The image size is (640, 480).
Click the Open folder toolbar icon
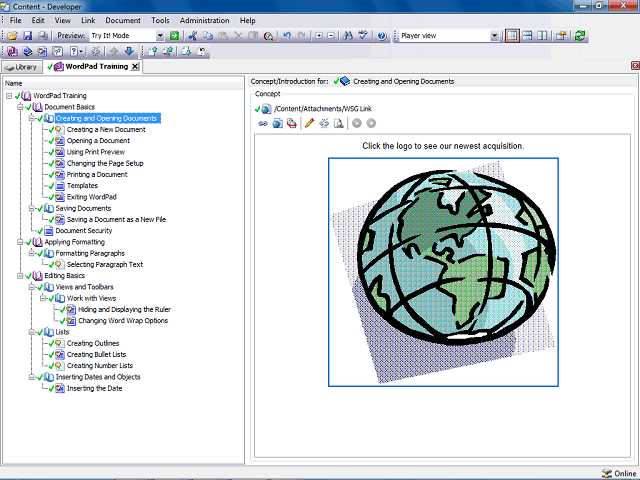click(x=12, y=36)
